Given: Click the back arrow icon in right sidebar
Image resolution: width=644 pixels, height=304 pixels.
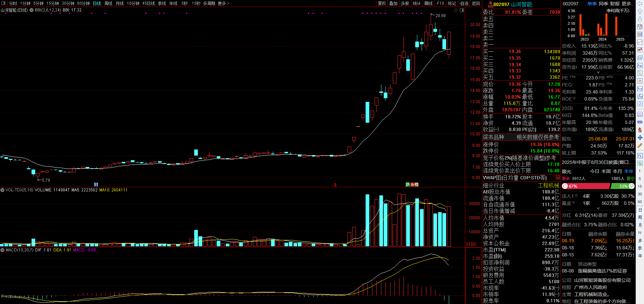Looking at the screenshot, I should pyautogui.click(x=640, y=4).
